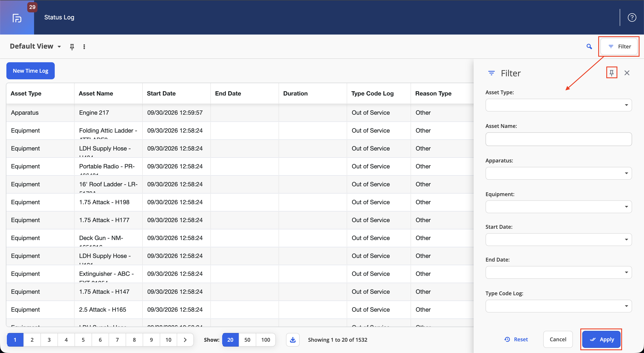The height and width of the screenshot is (353, 644).
Task: Create a New Time Log
Action: [x=30, y=71]
